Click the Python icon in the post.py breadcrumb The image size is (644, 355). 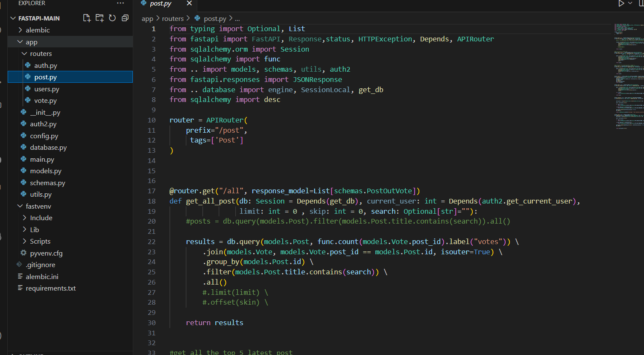point(197,18)
